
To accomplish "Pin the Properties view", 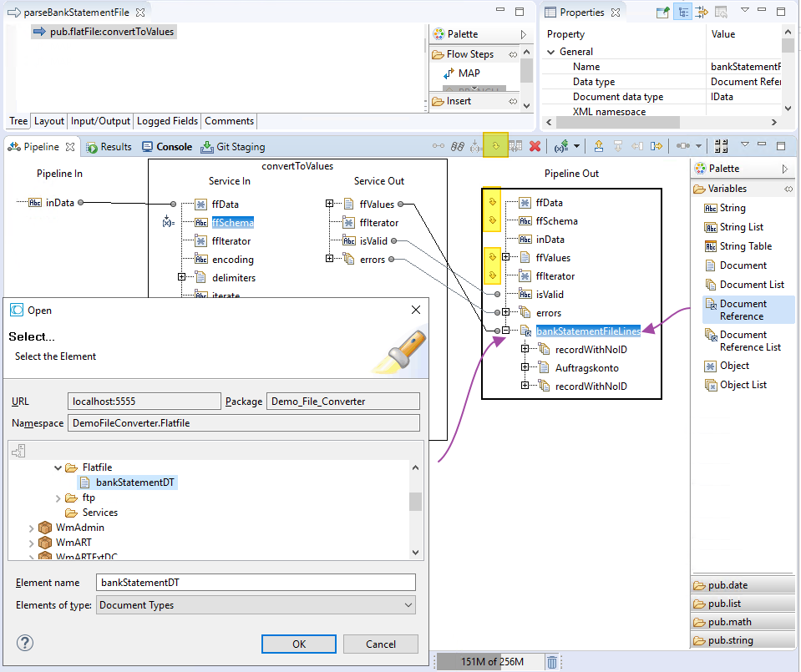I will point(662,11).
